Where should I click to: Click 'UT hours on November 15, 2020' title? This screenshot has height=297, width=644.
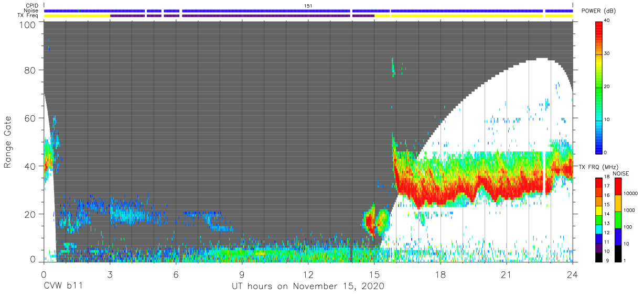(308, 287)
